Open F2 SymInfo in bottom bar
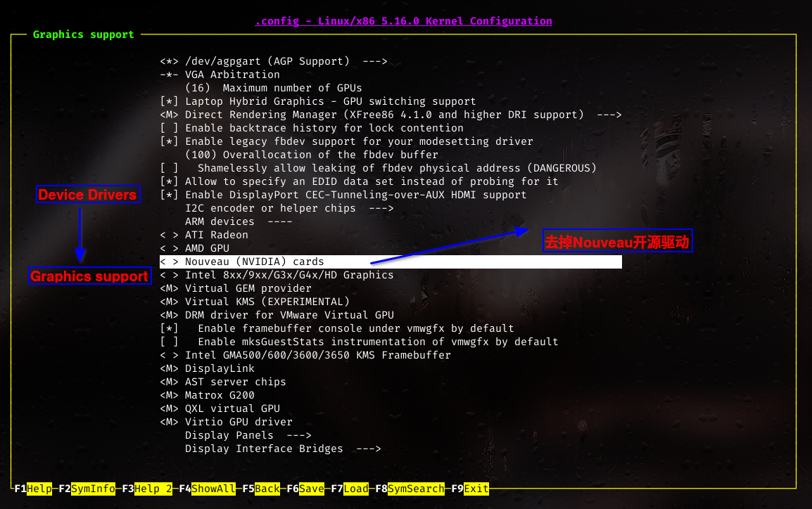Viewport: 812px width, 509px height. click(x=94, y=489)
